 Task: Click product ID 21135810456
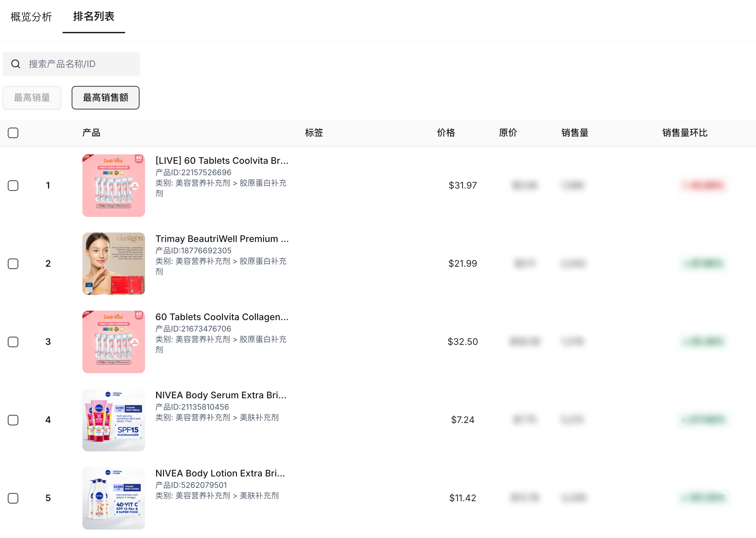[192, 407]
